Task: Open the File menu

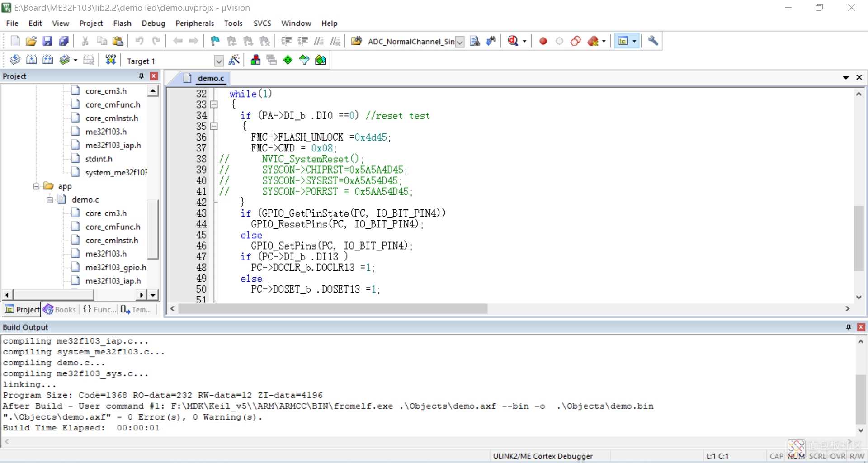Action: [12, 23]
